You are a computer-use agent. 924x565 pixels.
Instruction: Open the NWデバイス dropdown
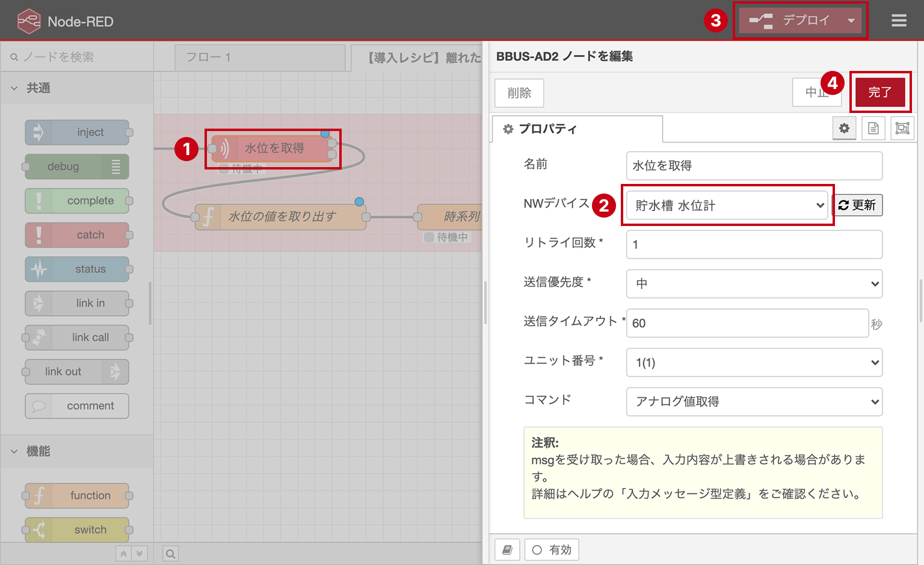(728, 205)
